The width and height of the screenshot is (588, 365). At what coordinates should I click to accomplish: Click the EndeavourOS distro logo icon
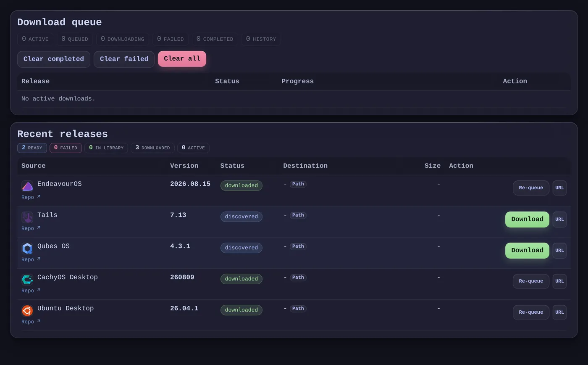pos(27,186)
